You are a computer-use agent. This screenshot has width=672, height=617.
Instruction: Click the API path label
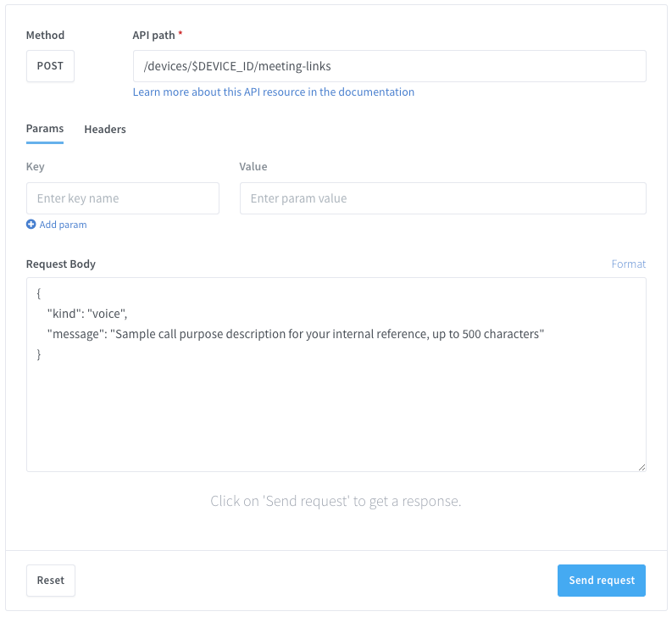154,36
